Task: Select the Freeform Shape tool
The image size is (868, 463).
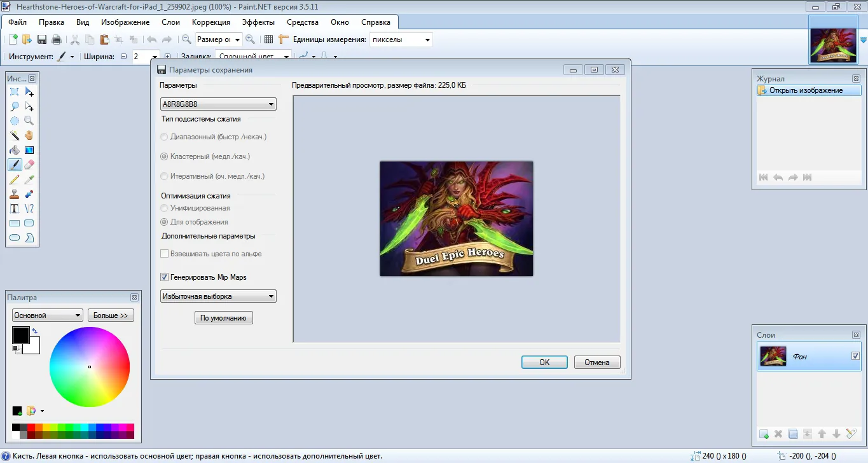Action: pyautogui.click(x=29, y=238)
